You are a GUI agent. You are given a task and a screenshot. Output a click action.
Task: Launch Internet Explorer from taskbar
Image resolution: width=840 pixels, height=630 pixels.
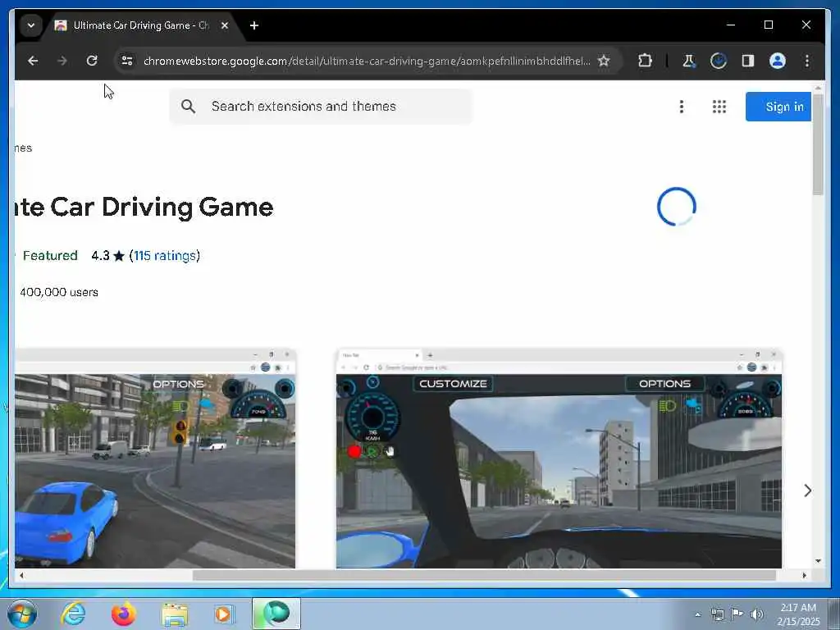73,614
